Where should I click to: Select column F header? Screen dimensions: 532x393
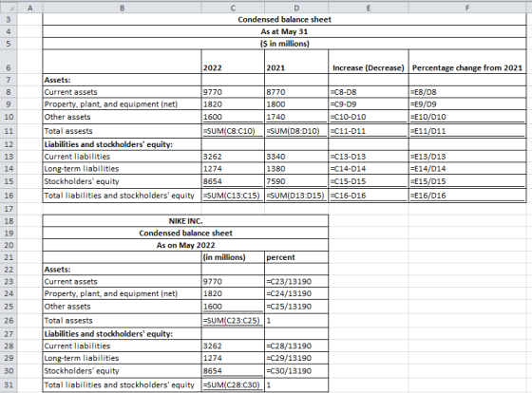tap(467, 8)
